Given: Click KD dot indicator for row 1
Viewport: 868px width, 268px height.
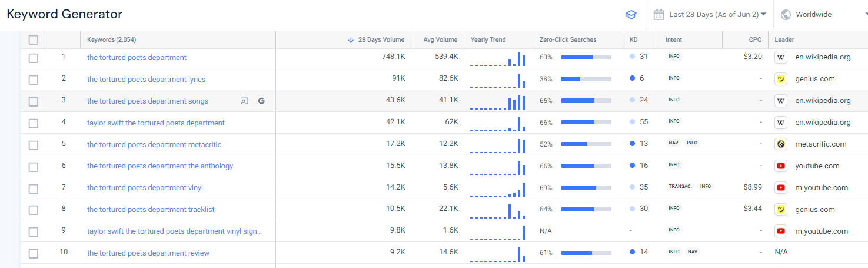Looking at the screenshot, I should [x=632, y=57].
